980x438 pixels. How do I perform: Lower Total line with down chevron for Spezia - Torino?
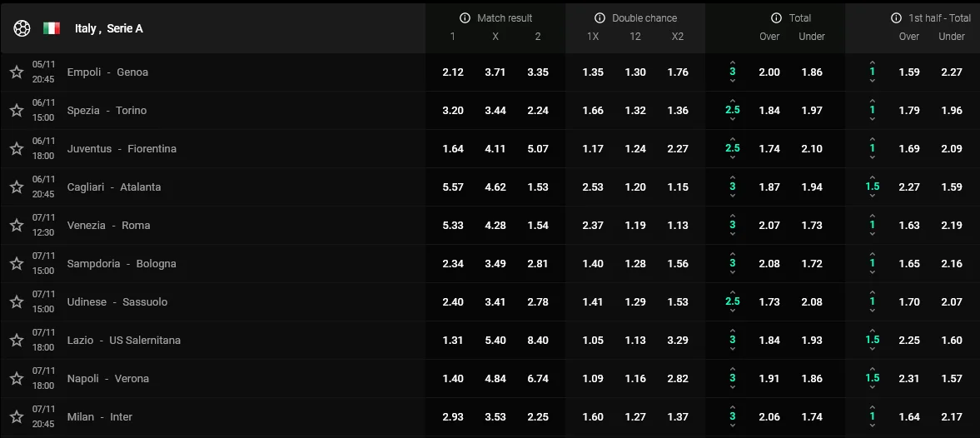[733, 120]
